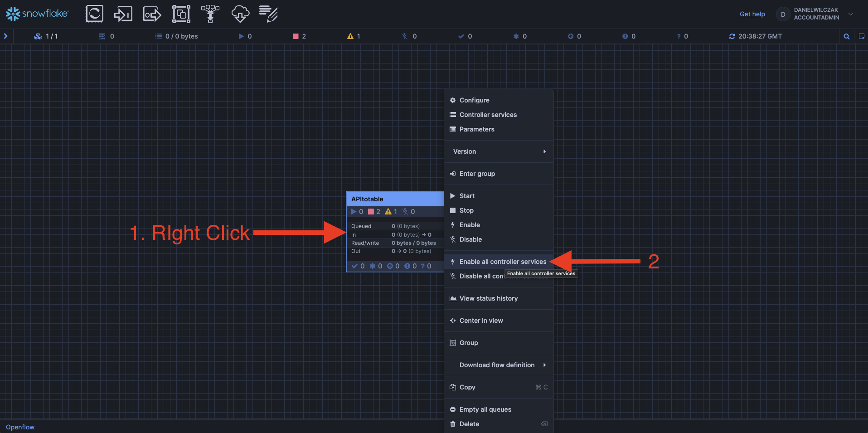Open the DANIELWILCZAK account dropdown
This screenshot has height=433, width=868.
851,14
